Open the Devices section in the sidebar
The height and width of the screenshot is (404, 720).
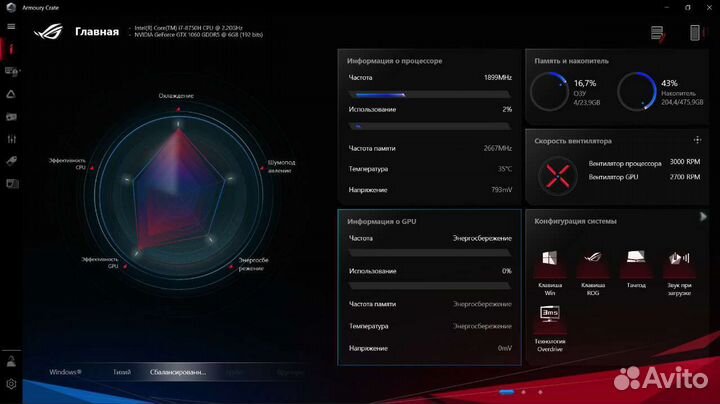pos(12,71)
